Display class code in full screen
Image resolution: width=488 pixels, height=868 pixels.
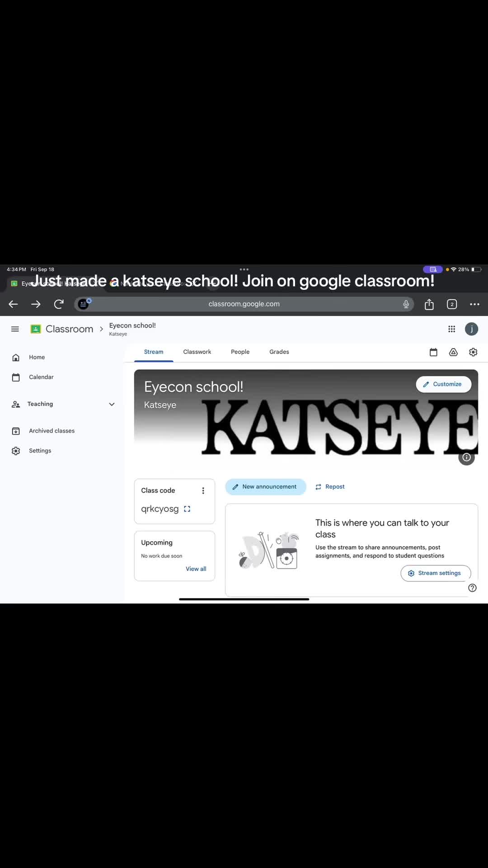[x=187, y=509]
